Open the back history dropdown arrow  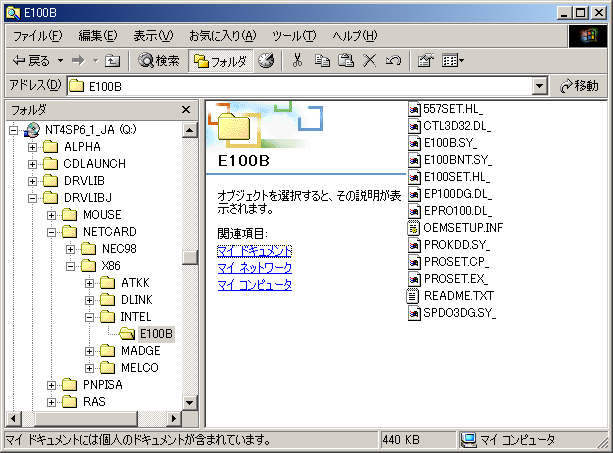tap(60, 61)
